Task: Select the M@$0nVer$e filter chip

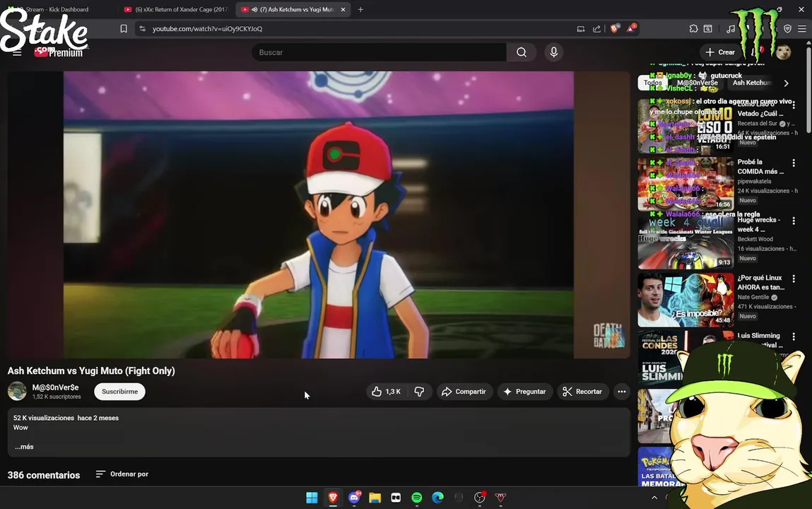Action: [697, 83]
